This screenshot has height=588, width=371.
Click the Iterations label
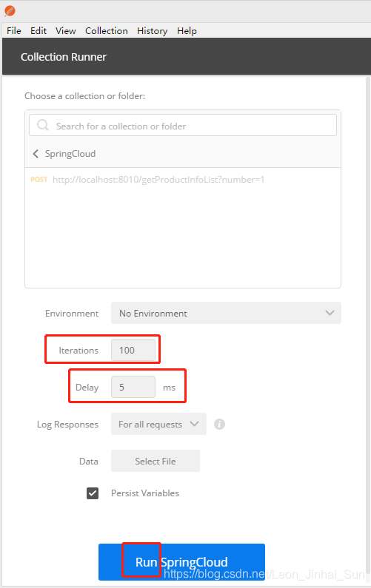78,351
